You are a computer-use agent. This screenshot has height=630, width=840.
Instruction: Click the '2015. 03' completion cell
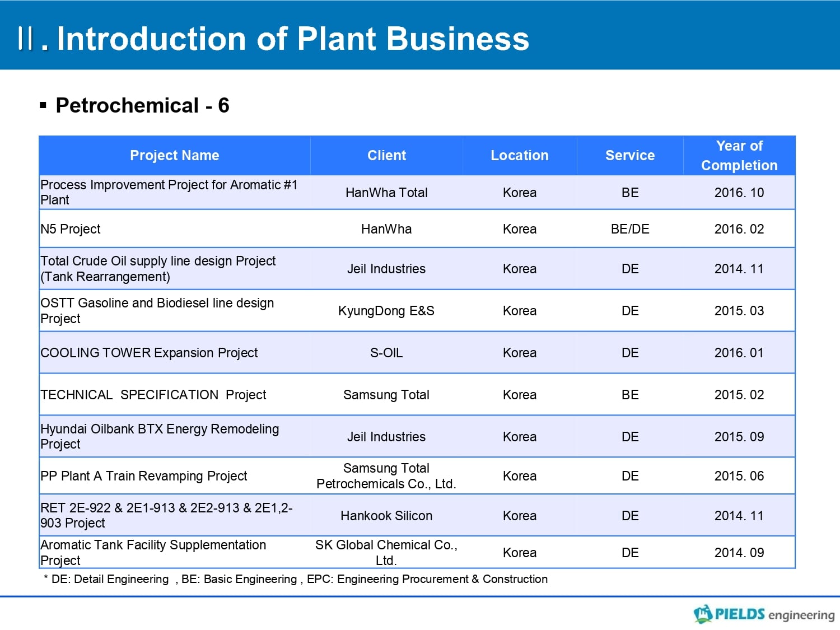[739, 310]
